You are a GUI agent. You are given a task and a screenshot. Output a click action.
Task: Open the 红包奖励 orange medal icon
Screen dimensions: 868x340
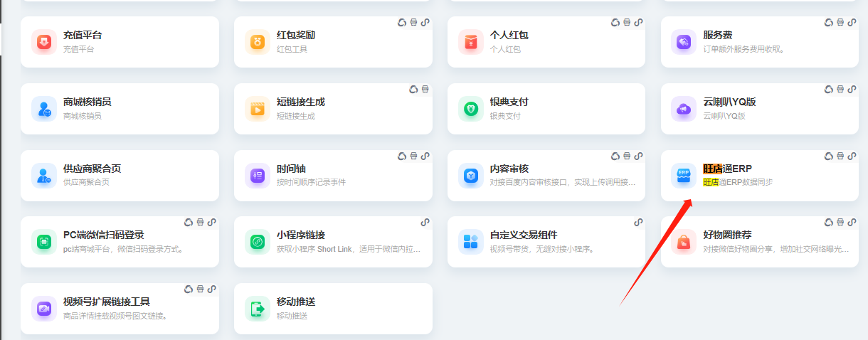pos(257,42)
